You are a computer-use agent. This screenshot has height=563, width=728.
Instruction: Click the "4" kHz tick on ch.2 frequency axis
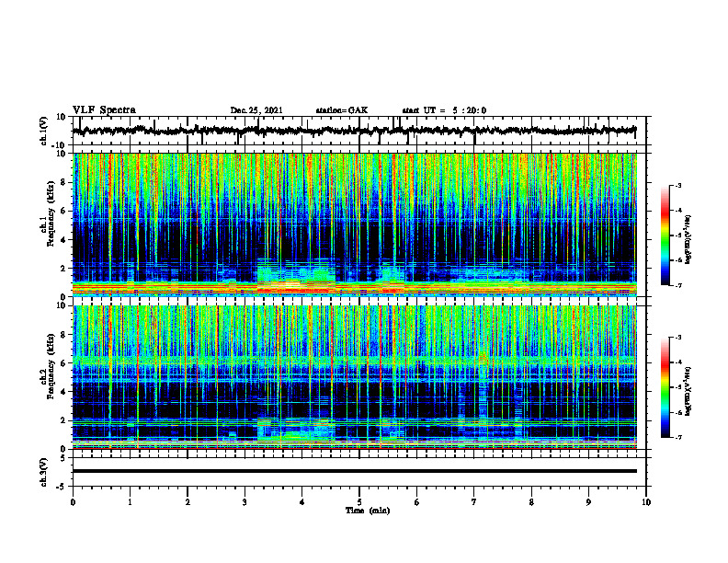click(63, 392)
